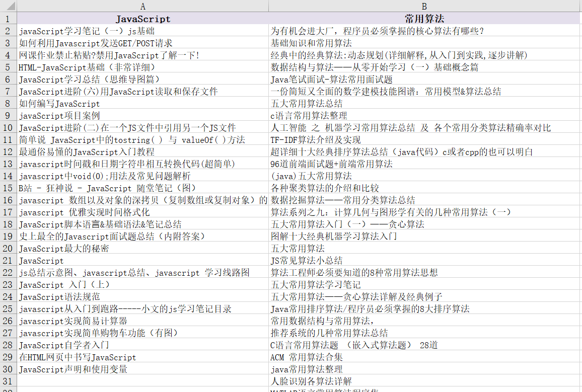The height and width of the screenshot is (392, 582).
Task: Select cell '五大常用算法总结'
Action: 424,104
